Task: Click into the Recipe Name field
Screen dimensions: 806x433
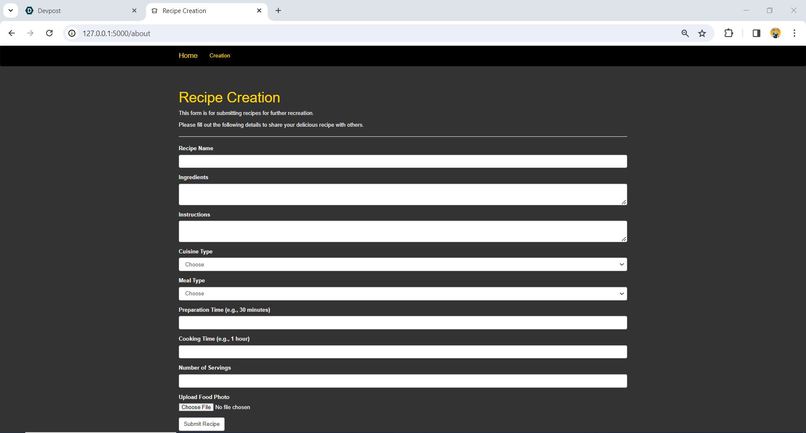Action: click(402, 161)
